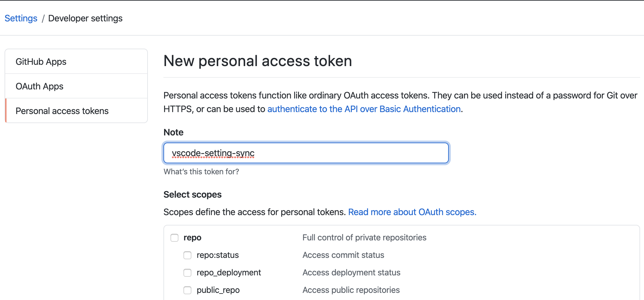Open the OAuth Apps sidebar item
The image size is (644, 300).
click(x=40, y=86)
